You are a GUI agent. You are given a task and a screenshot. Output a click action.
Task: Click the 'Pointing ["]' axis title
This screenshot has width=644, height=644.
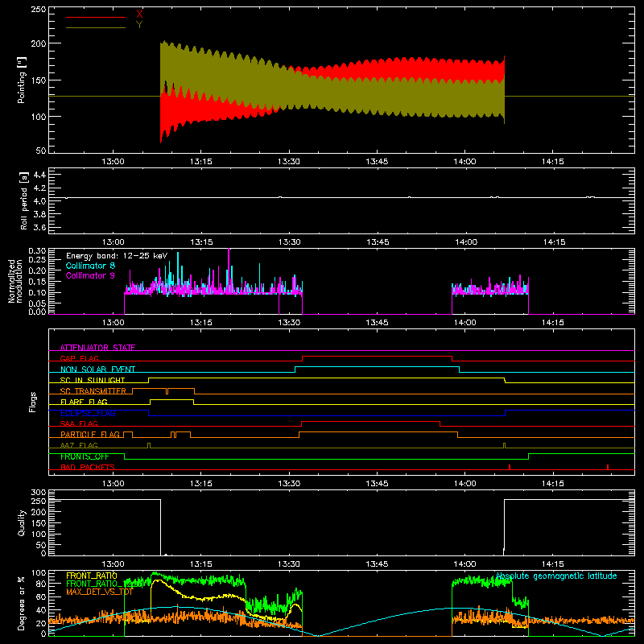click(22, 80)
